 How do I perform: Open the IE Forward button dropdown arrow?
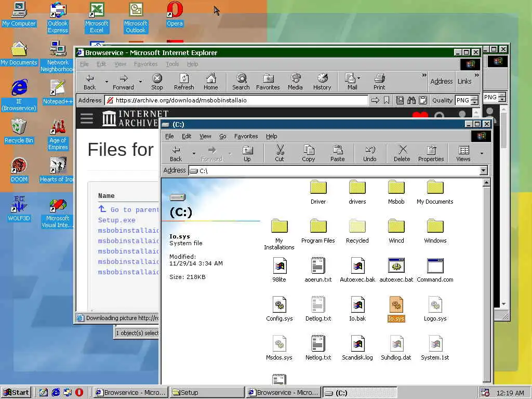pyautogui.click(x=140, y=82)
